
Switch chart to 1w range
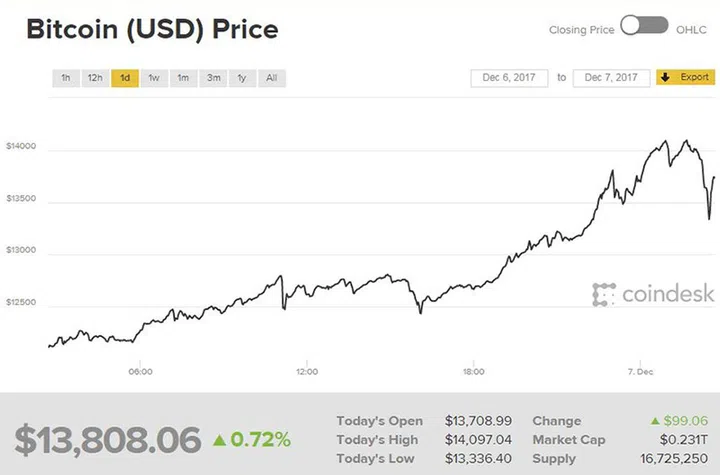pyautogui.click(x=154, y=78)
